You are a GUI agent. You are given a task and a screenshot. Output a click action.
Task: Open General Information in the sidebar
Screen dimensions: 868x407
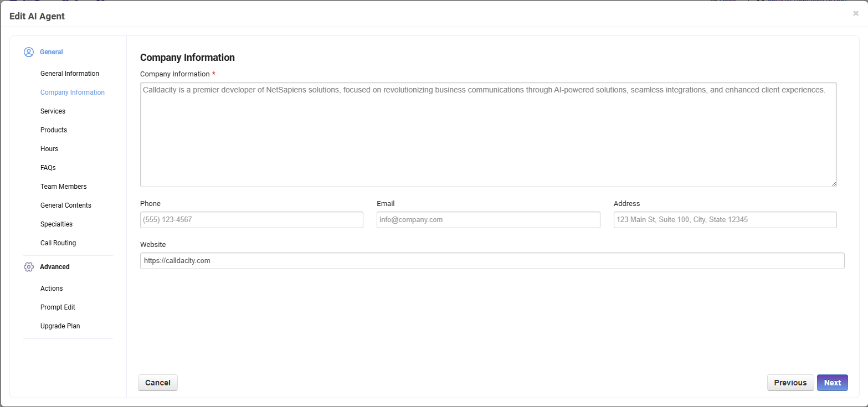click(x=70, y=74)
